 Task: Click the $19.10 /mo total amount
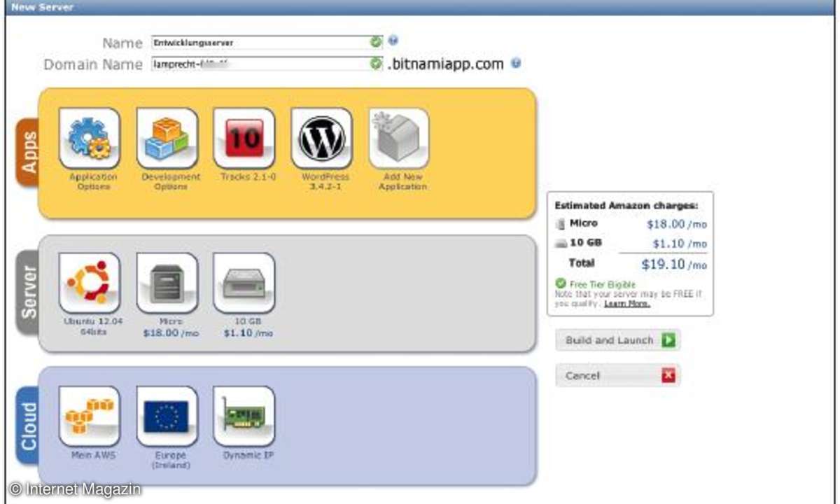[x=674, y=265]
